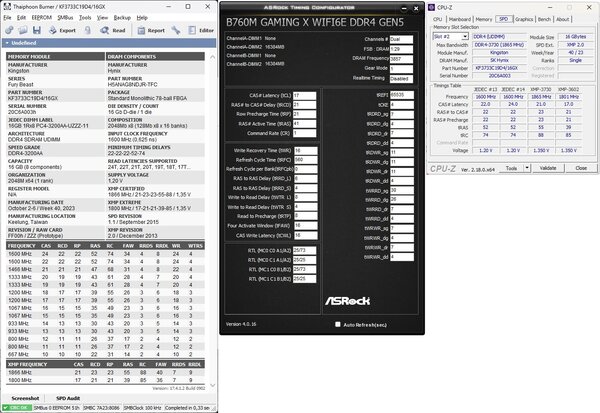Click the Gear Mode field
This screenshot has height=413, width=600.
tap(401, 69)
